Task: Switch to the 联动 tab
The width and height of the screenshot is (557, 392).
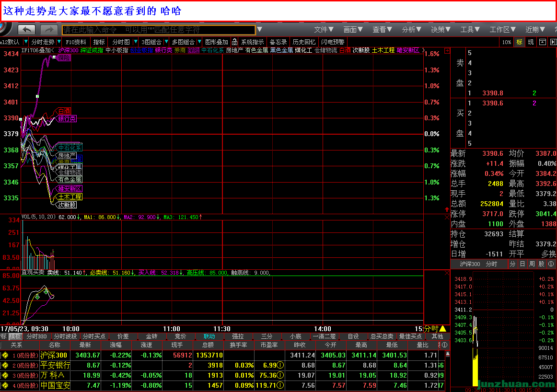Action: 209,336
